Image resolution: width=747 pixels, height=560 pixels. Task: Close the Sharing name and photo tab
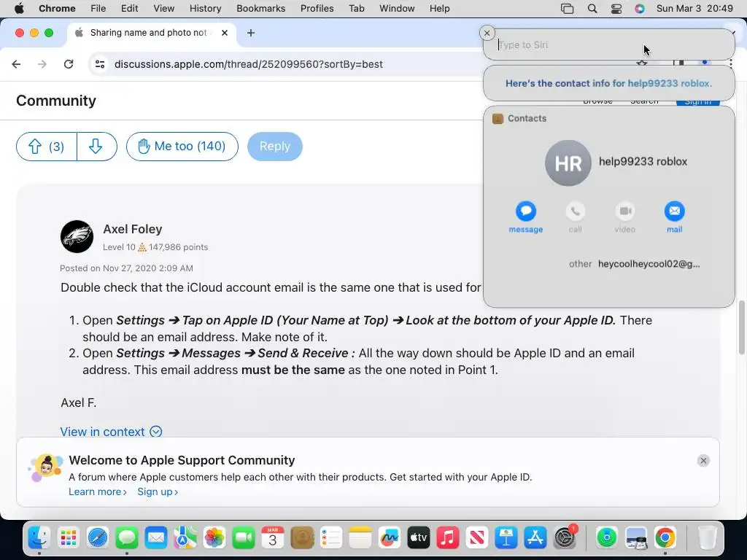click(225, 33)
